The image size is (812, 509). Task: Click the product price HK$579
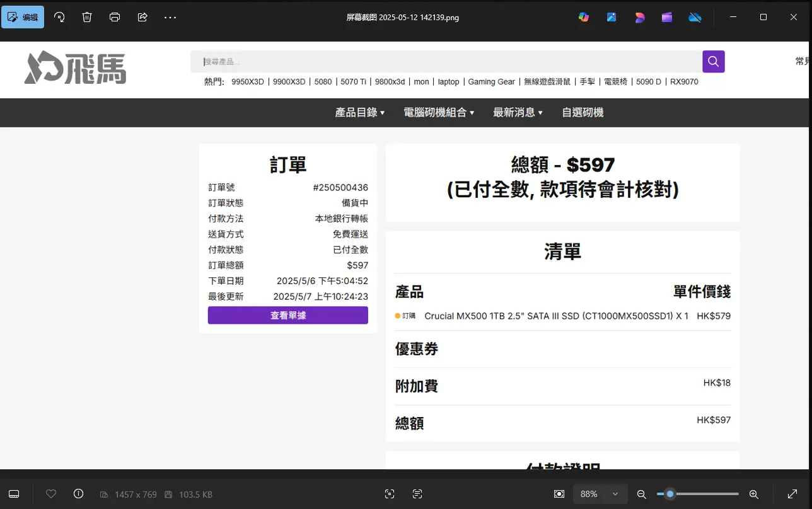[714, 316]
